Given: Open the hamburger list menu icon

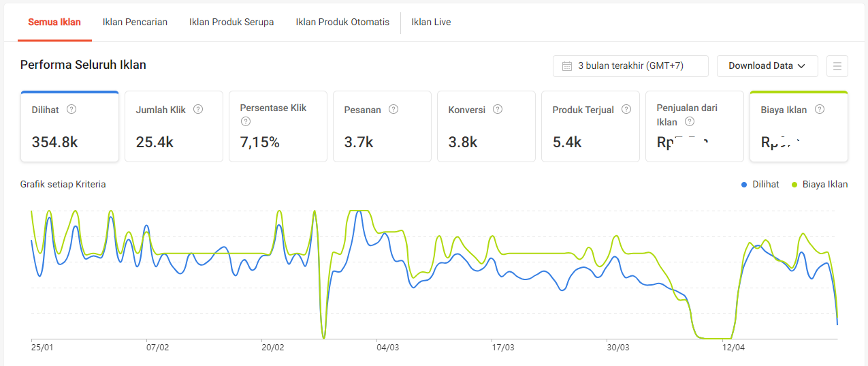Looking at the screenshot, I should point(837,66).
